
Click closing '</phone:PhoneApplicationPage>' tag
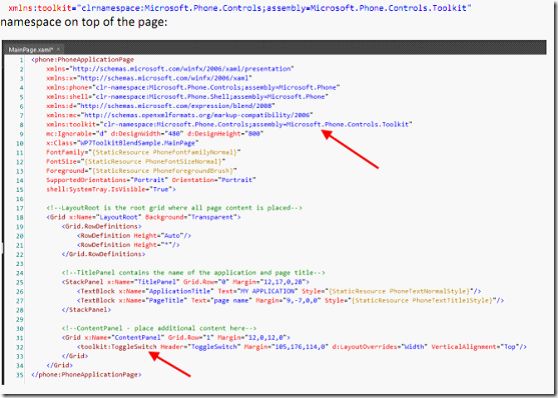click(x=86, y=374)
